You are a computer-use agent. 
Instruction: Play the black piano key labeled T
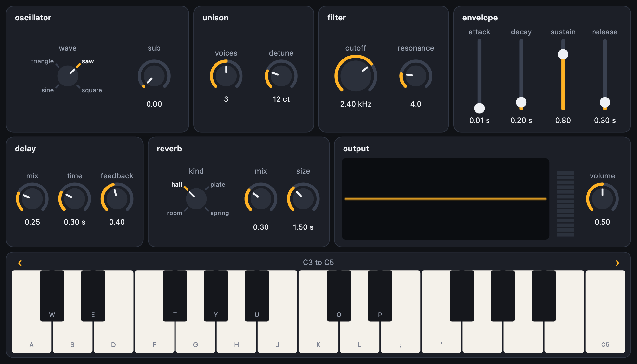point(175,296)
